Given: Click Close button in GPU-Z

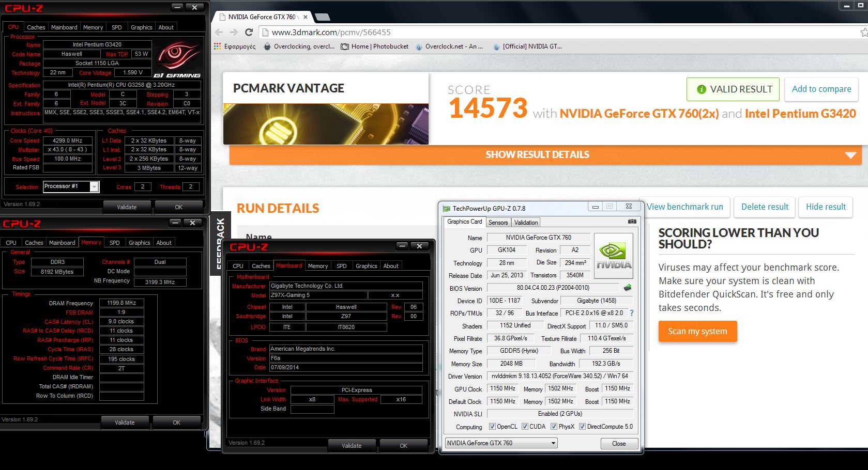Looking at the screenshot, I should (x=619, y=444).
